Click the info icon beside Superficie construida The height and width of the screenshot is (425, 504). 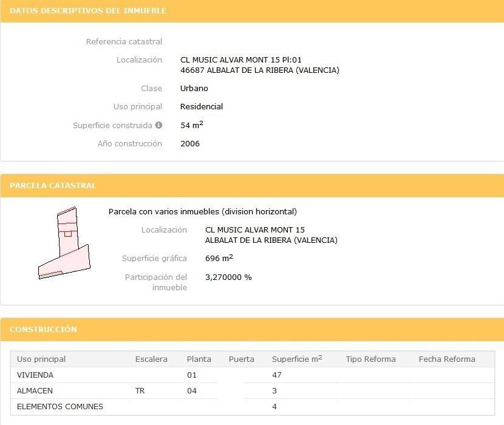point(158,125)
